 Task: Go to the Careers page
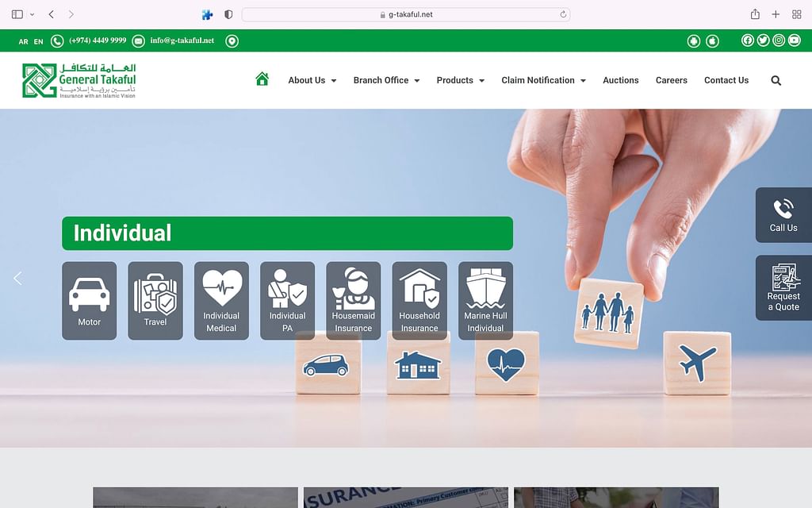point(671,80)
